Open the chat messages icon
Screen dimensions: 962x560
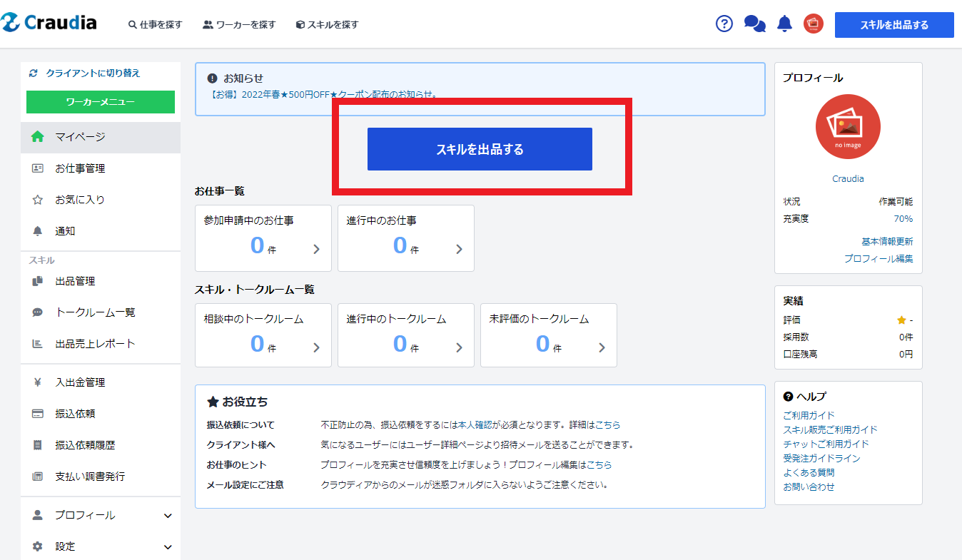pos(754,24)
